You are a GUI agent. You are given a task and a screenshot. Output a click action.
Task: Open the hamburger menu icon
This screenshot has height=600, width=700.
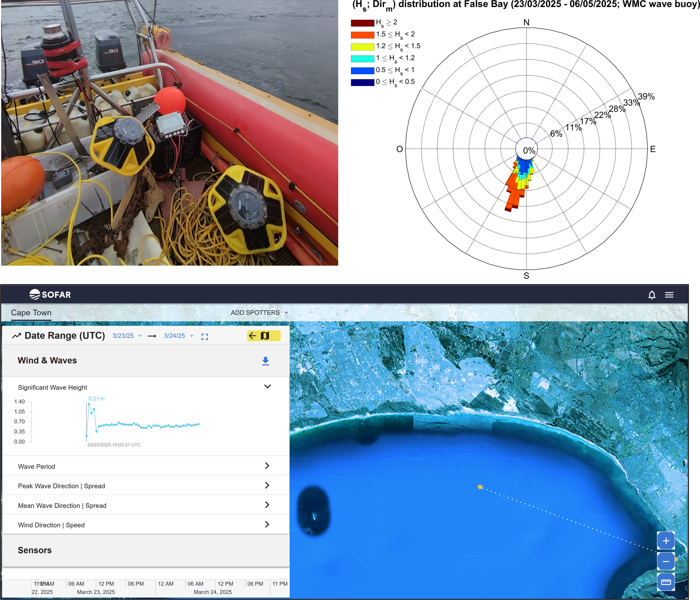point(669,295)
